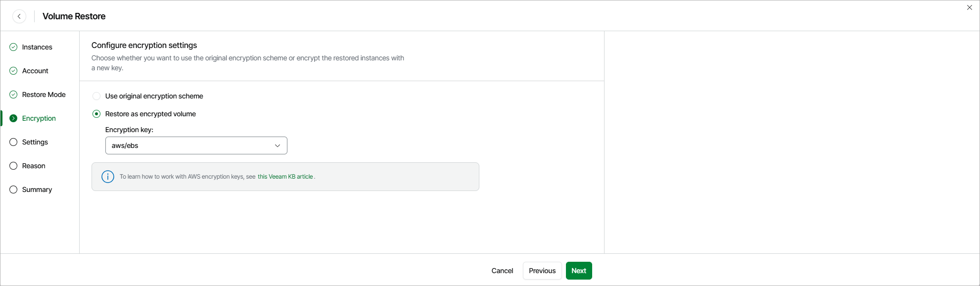Select Use original encryption scheme option
Image resolution: width=980 pixels, height=286 pixels.
[96, 96]
